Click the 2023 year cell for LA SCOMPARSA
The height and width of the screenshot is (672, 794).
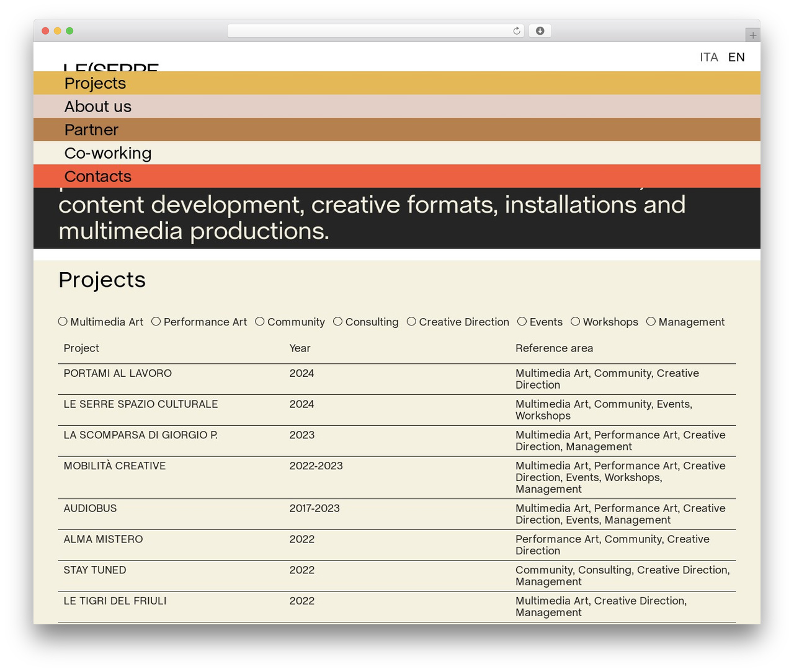click(301, 435)
